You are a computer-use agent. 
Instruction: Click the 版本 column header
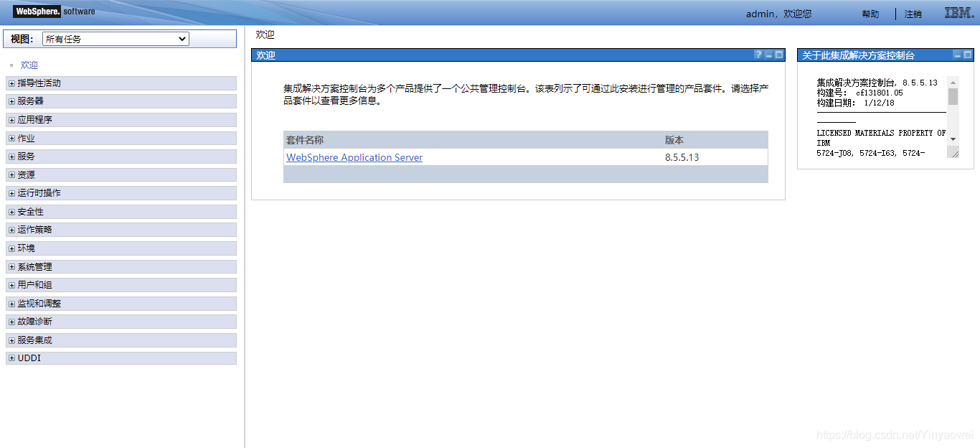coord(674,140)
